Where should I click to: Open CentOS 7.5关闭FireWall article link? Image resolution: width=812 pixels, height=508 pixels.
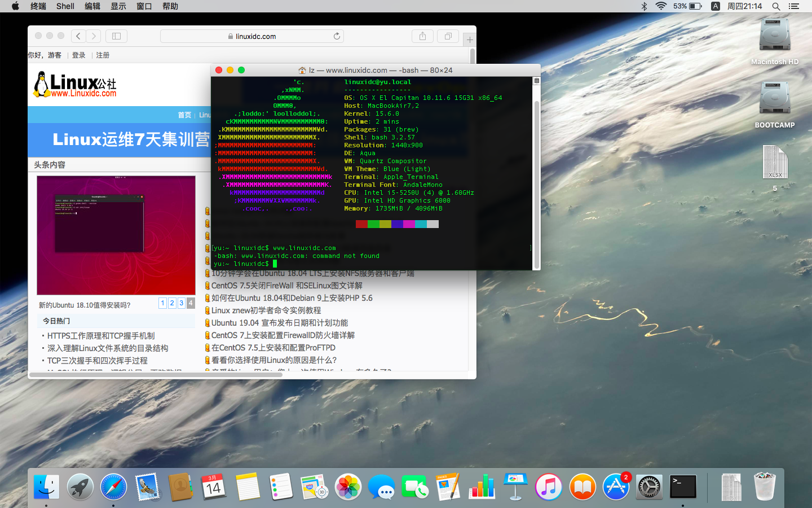coord(286,286)
